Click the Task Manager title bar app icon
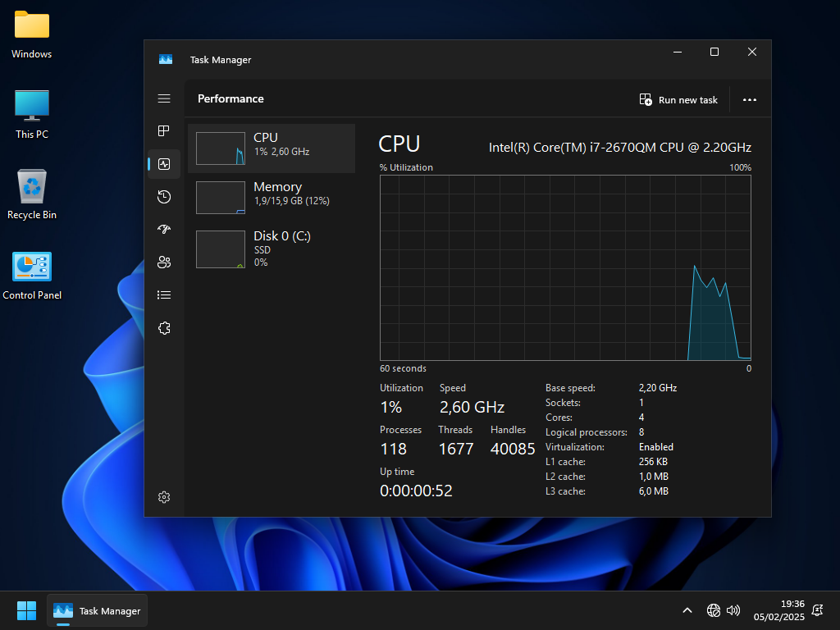This screenshot has width=840, height=630. (166, 59)
